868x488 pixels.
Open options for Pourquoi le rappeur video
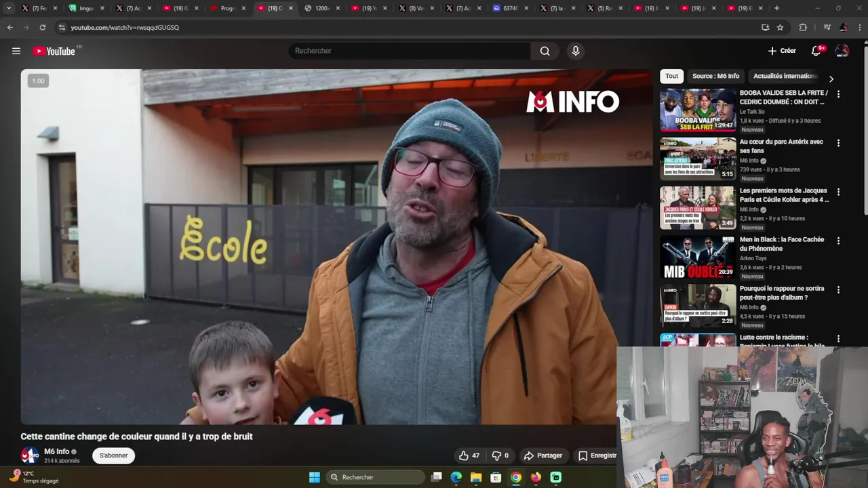(838, 289)
